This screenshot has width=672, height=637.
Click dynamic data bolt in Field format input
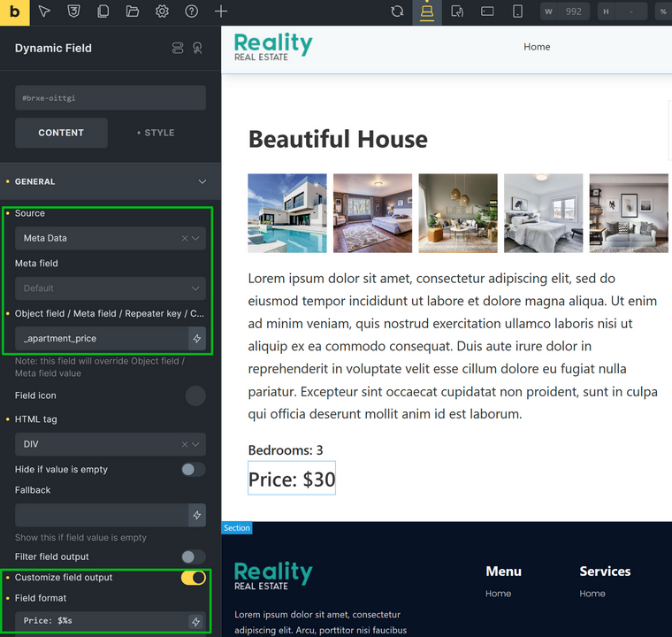[x=196, y=621]
